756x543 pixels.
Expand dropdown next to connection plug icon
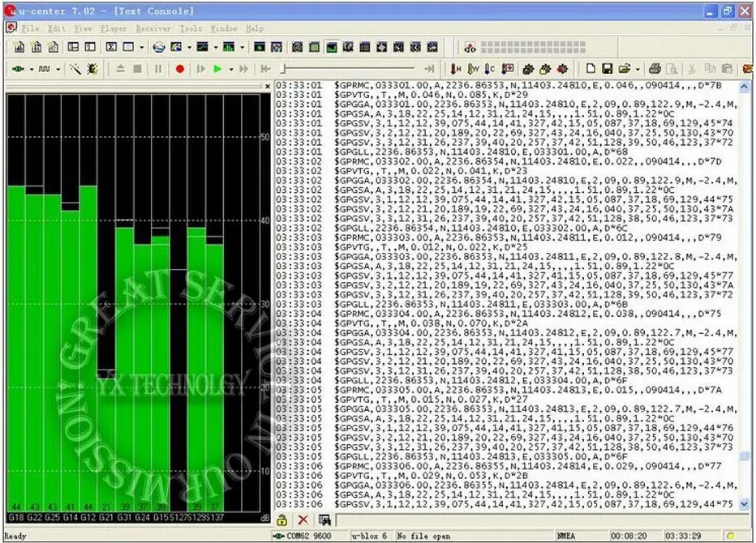pyautogui.click(x=32, y=69)
